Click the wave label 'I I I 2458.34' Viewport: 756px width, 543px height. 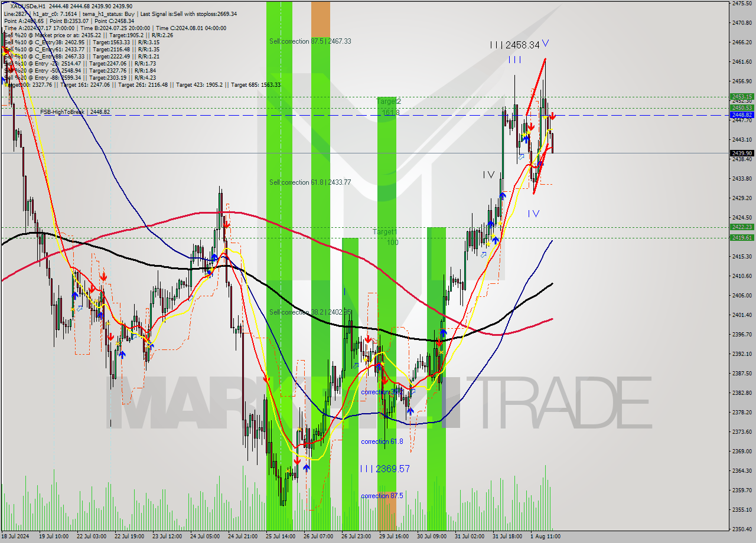coord(514,45)
